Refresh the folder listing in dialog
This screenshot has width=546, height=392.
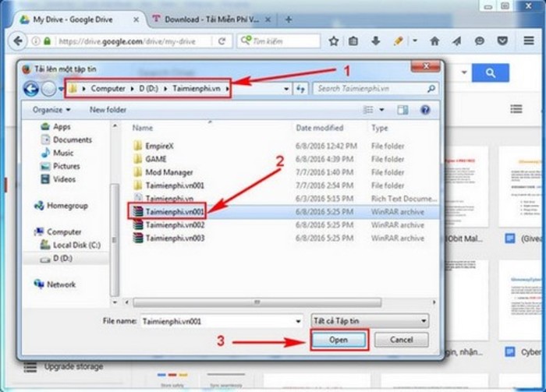click(300, 89)
